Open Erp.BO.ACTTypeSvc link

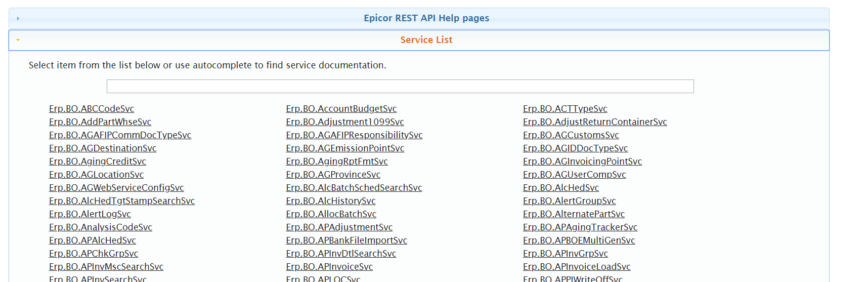coord(565,109)
